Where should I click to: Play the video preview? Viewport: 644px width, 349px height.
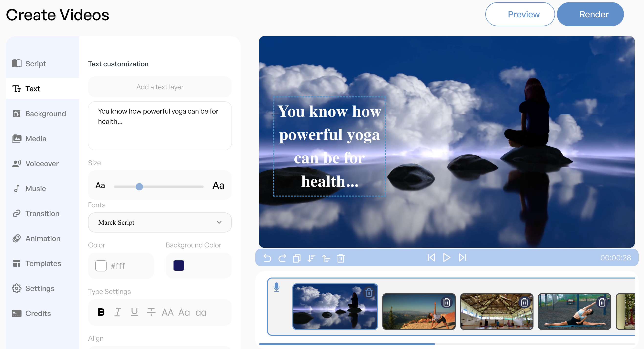click(446, 257)
